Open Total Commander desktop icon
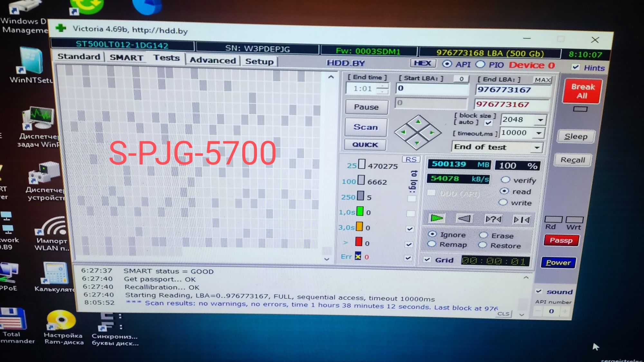This screenshot has width=644, height=362. [14, 326]
